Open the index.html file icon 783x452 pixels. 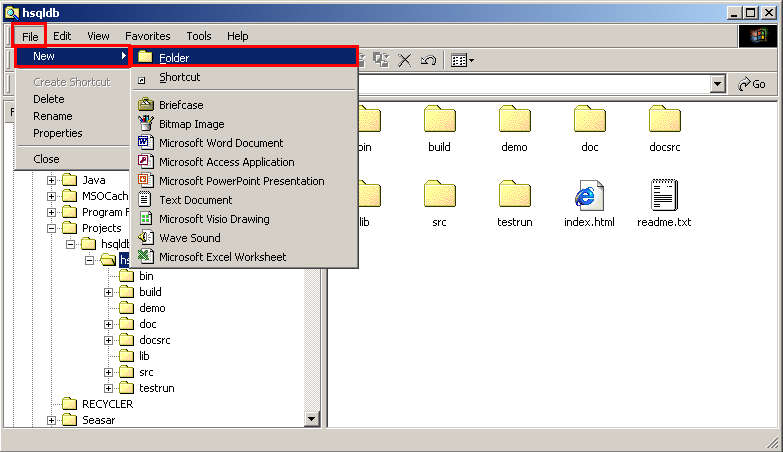[588, 196]
